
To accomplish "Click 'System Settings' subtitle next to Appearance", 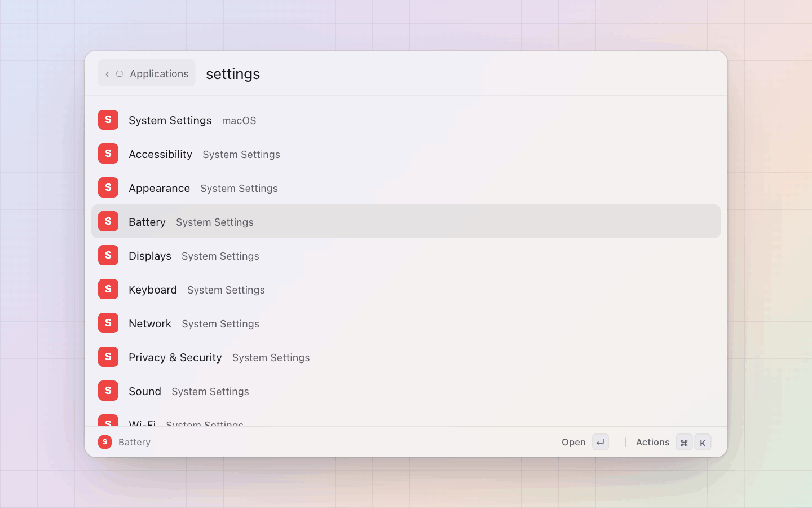I will (x=239, y=189).
